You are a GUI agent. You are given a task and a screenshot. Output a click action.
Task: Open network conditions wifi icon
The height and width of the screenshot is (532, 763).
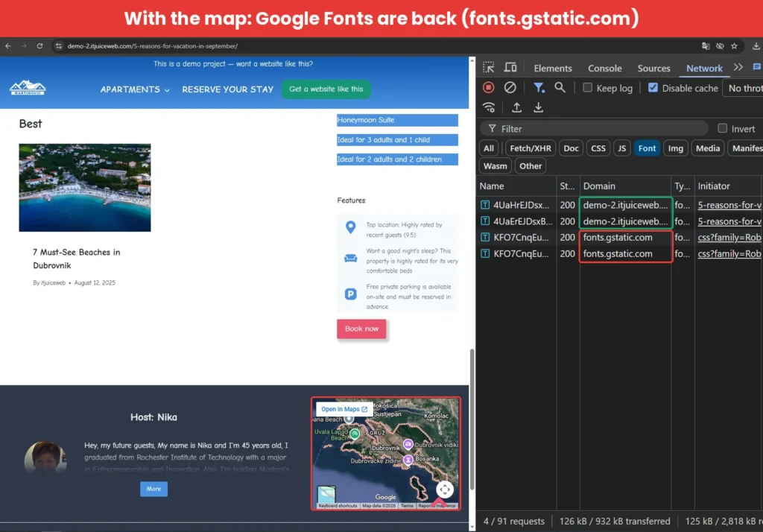point(489,107)
